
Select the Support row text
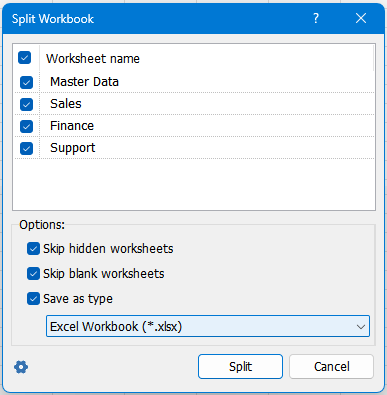[x=73, y=148]
